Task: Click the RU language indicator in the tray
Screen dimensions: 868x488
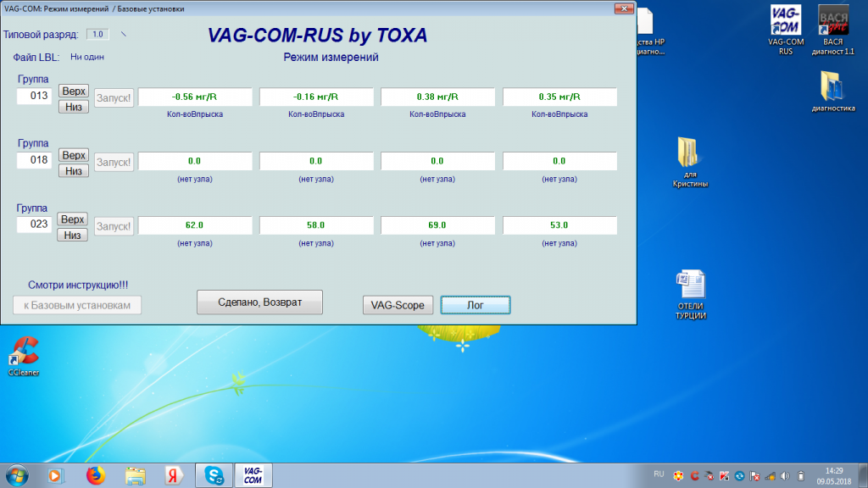Action: click(659, 473)
